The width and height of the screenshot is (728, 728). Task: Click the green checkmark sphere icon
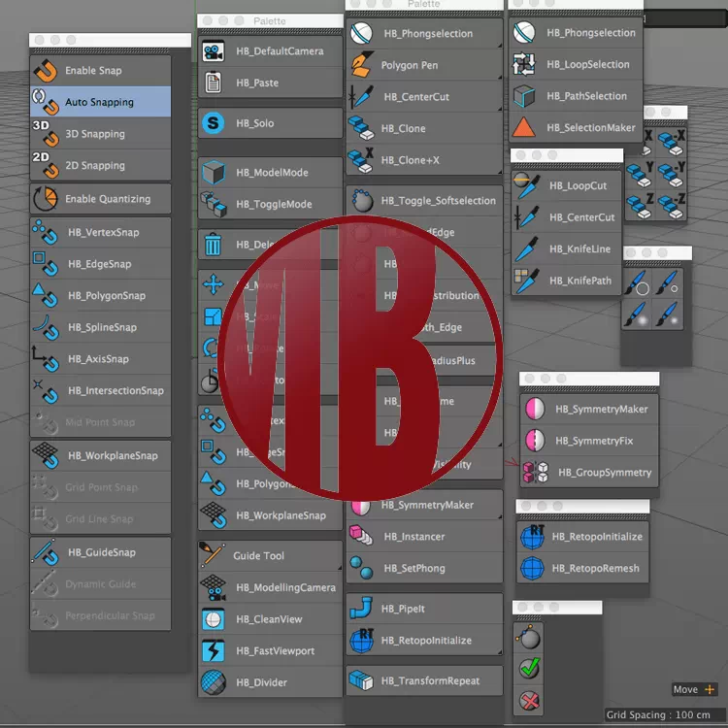point(529,669)
